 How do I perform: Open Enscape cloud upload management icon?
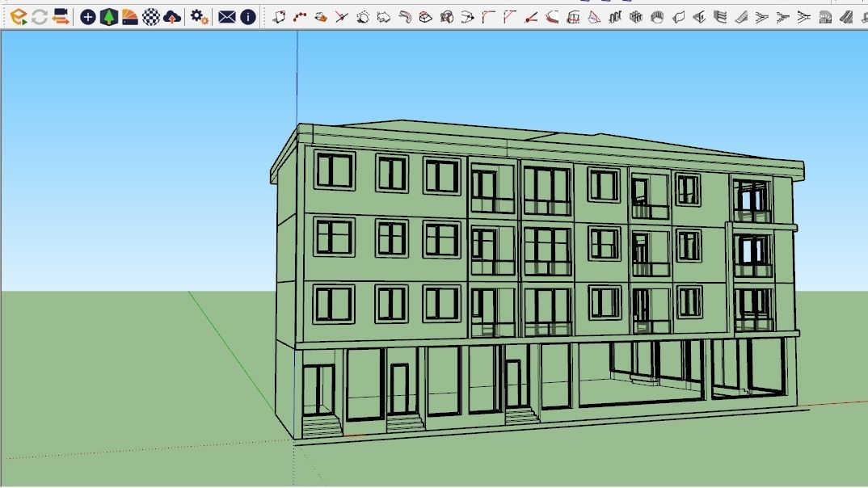[x=172, y=17]
